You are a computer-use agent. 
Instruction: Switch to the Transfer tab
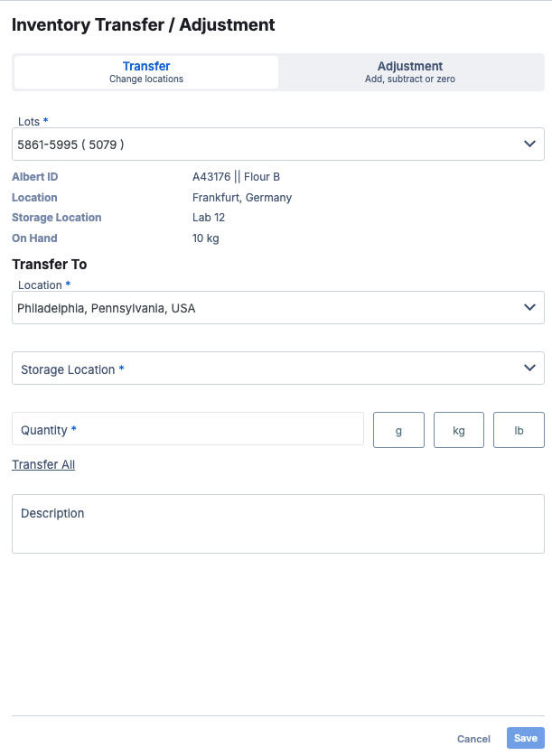146,72
